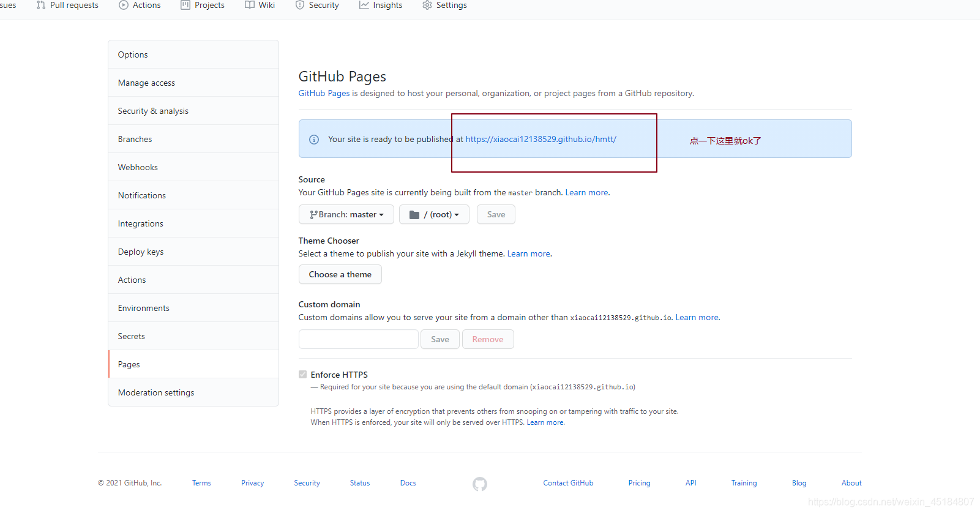The width and height of the screenshot is (980, 513).
Task: Open the Docs footer link
Action: (408, 483)
